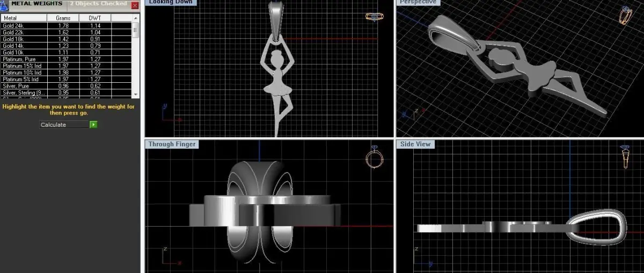This screenshot has width=644, height=273.
Task: Click the 0,91 DWT value for Gold 18k
Action: tap(95, 39)
